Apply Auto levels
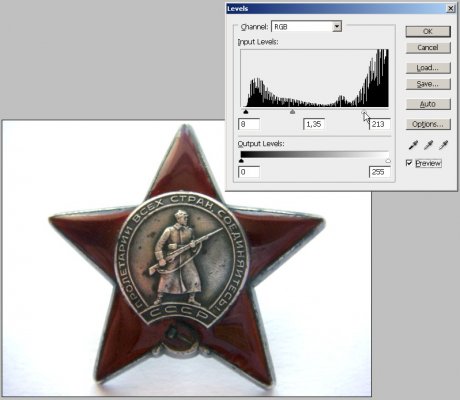The image size is (460, 400). 428,104
